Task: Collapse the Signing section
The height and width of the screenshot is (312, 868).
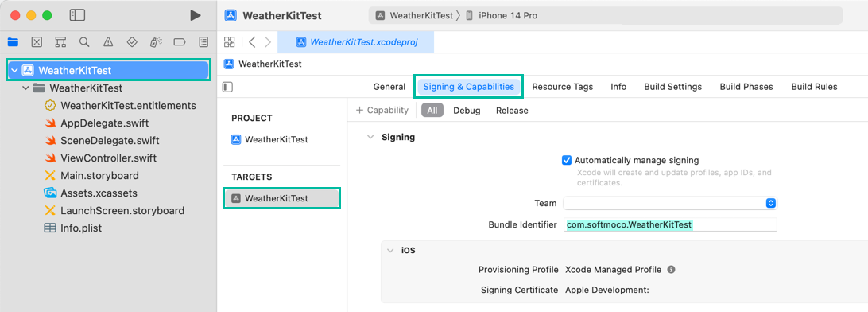Action: [370, 137]
